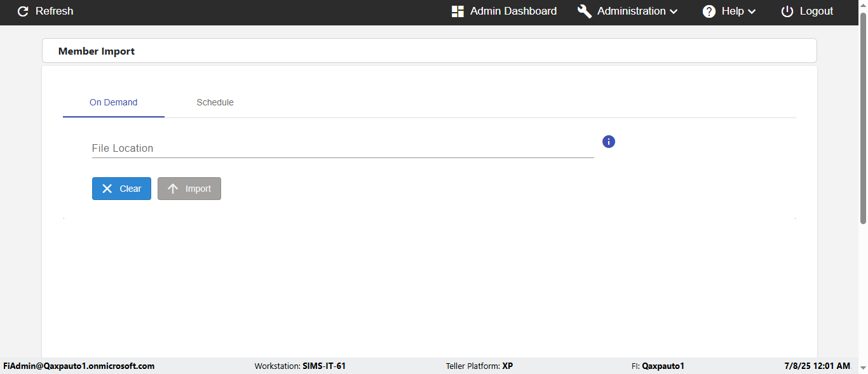Click the Teller Platform XP status text
This screenshot has width=868, height=374.
[480, 366]
